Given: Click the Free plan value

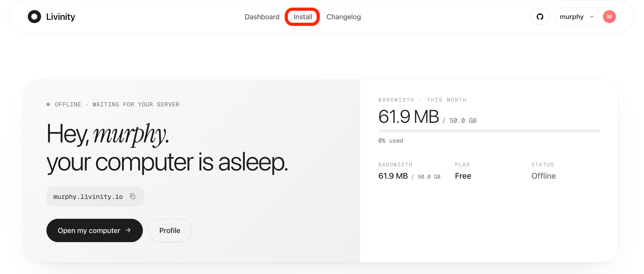Looking at the screenshot, I should [x=463, y=176].
